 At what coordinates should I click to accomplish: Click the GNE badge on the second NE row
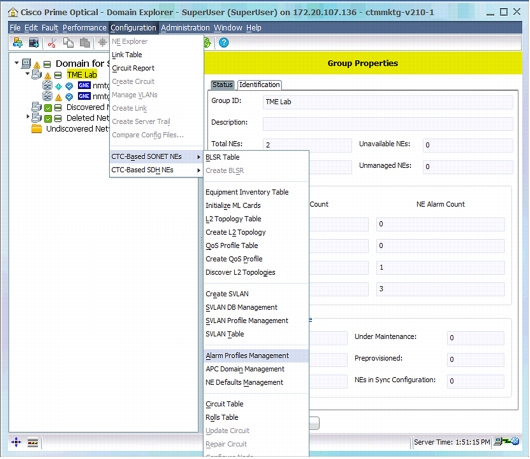pos(84,96)
